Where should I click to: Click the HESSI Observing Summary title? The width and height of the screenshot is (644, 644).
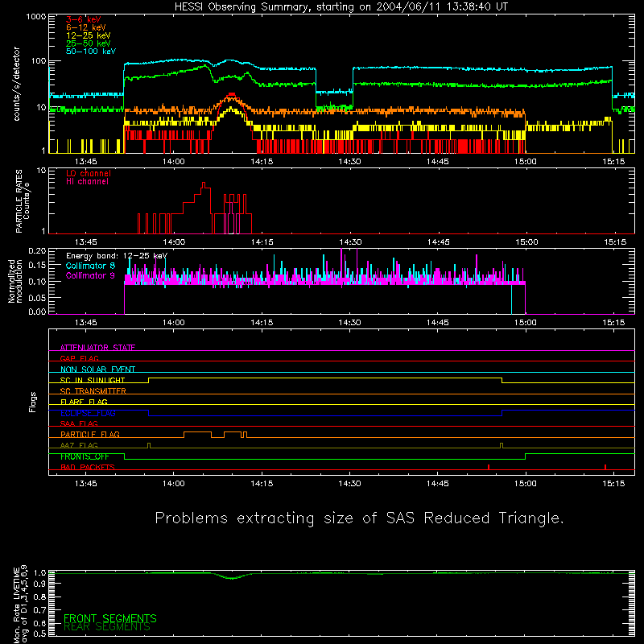[x=341, y=7]
